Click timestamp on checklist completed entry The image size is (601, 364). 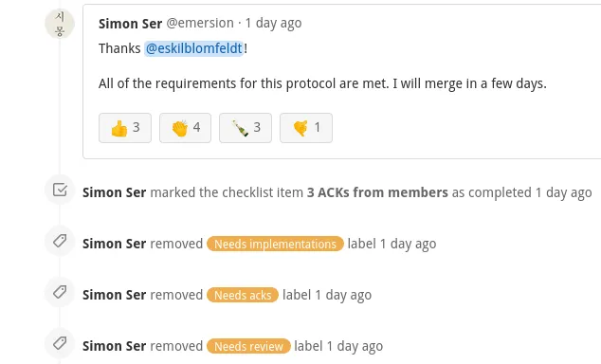[x=563, y=192]
